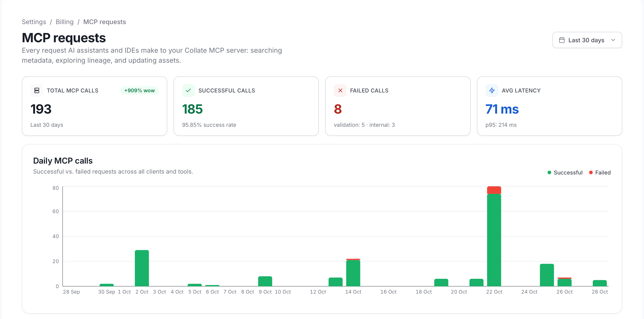
Task: Select the 2 Oct green bar
Action: pos(142,268)
